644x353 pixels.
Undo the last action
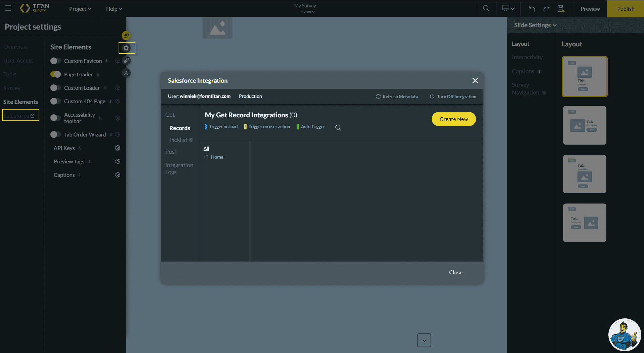pyautogui.click(x=532, y=9)
